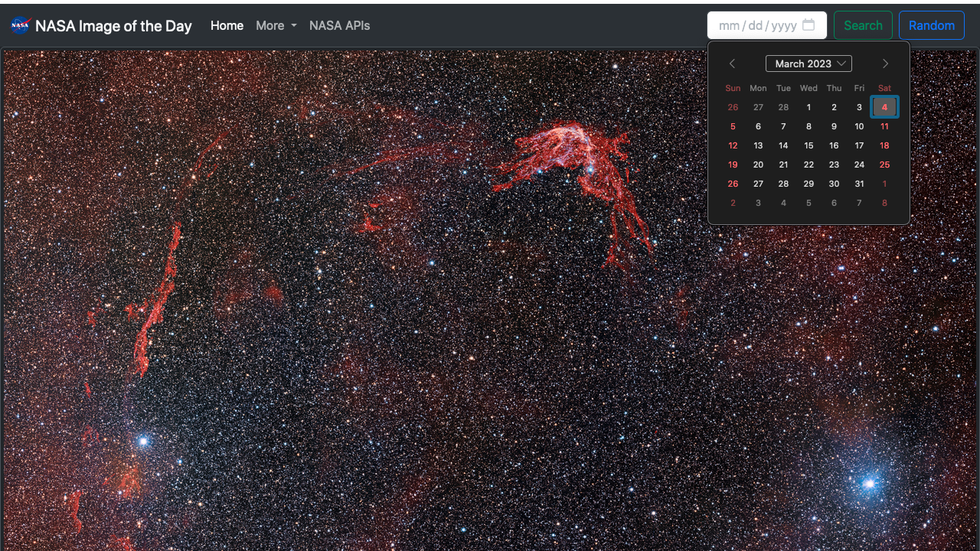Screen dimensions: 980x551
Task: Pick March 10 in the calendar
Action: click(x=859, y=126)
